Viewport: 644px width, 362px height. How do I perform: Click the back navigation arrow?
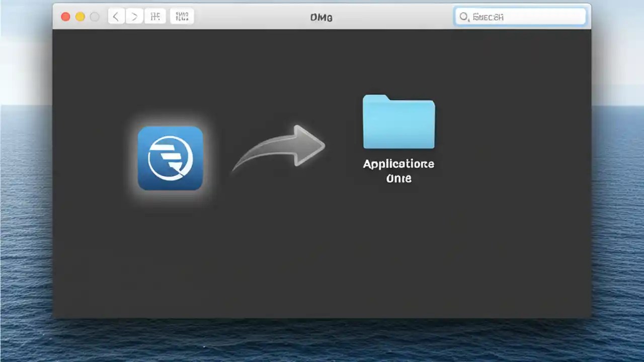(x=115, y=16)
